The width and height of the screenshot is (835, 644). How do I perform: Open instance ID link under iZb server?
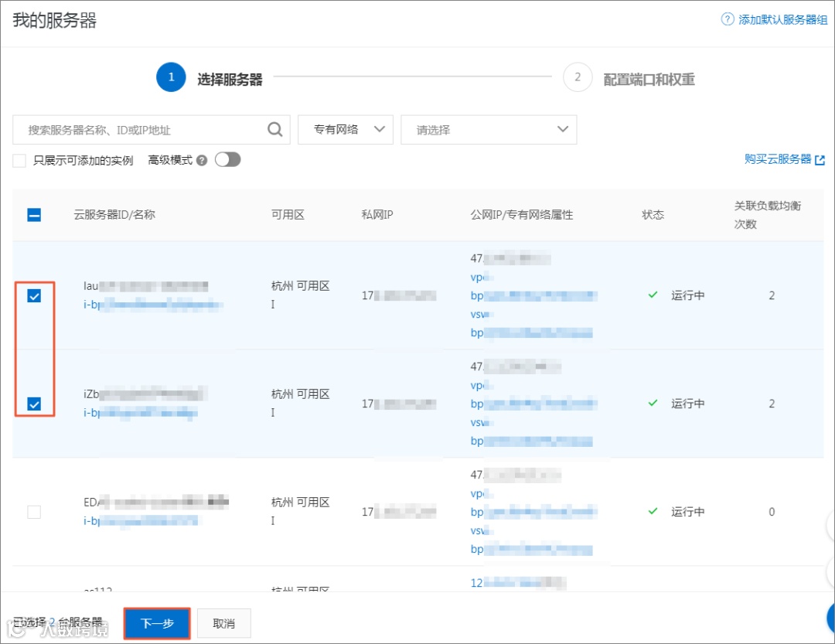(141, 413)
